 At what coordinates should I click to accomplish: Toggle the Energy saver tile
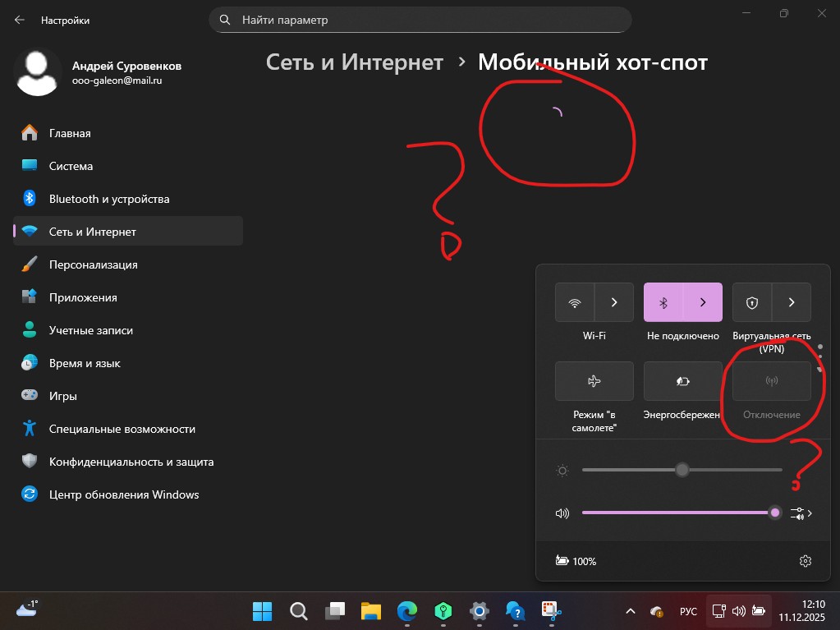(x=683, y=381)
